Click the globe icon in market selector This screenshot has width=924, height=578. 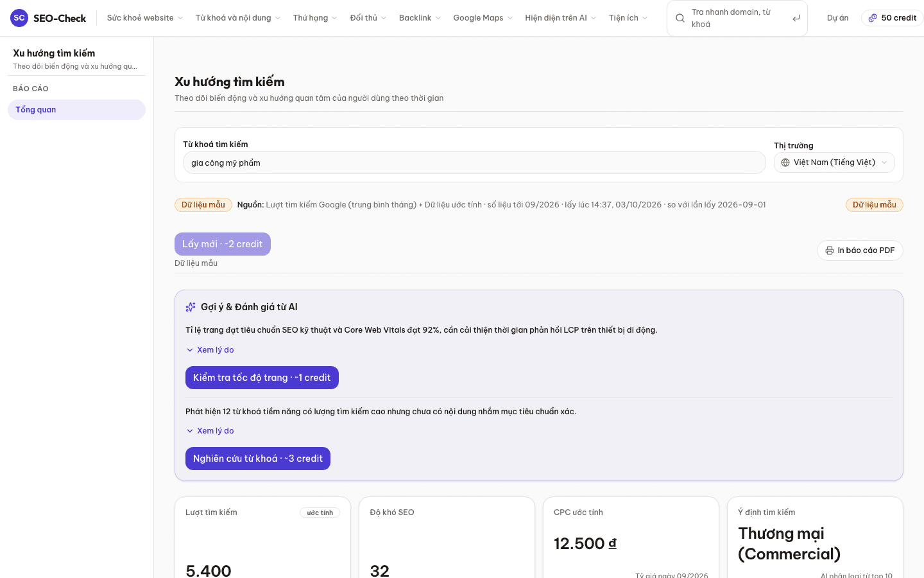(x=785, y=162)
